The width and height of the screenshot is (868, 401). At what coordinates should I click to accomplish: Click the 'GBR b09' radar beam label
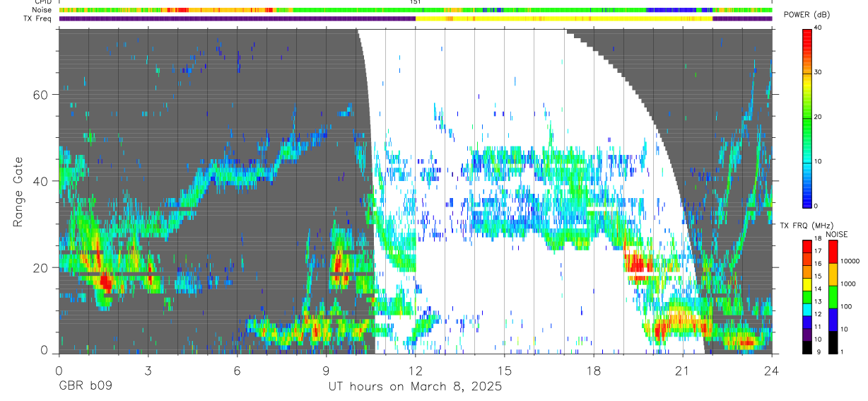coord(85,387)
